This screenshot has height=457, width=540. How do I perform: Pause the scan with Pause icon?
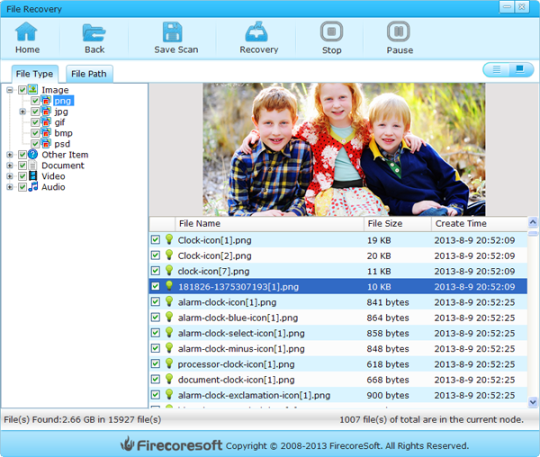(x=398, y=31)
